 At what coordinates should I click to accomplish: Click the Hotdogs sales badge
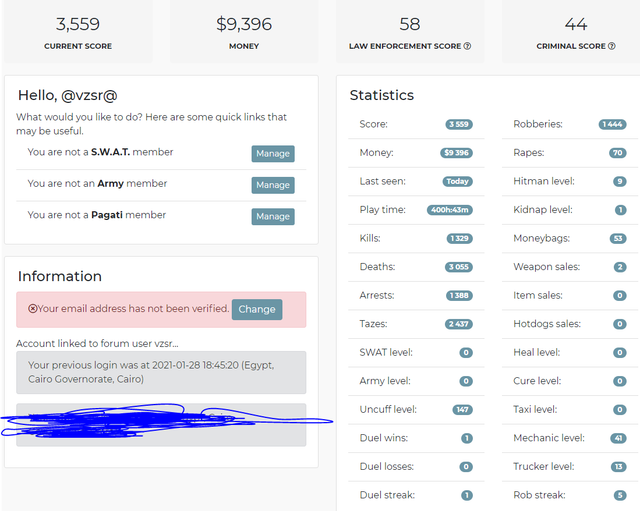coord(620,324)
